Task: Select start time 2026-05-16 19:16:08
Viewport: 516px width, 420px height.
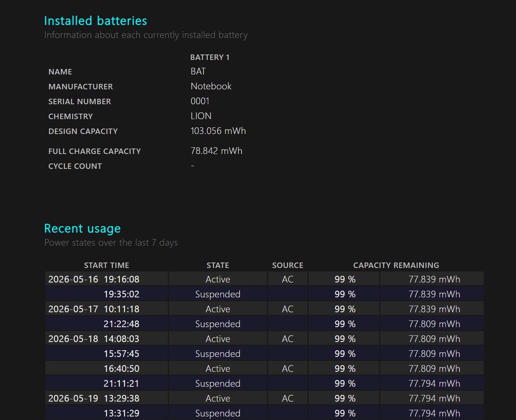Action: pos(107,279)
